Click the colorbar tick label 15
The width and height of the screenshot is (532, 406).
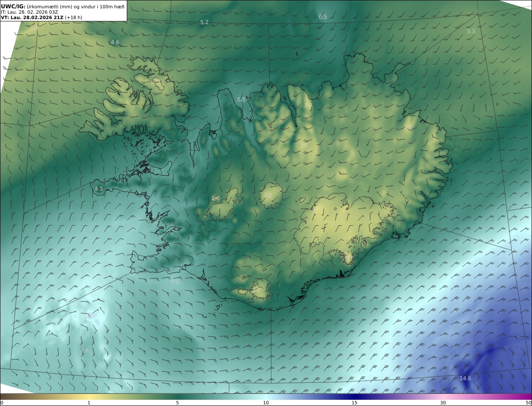(x=355, y=403)
